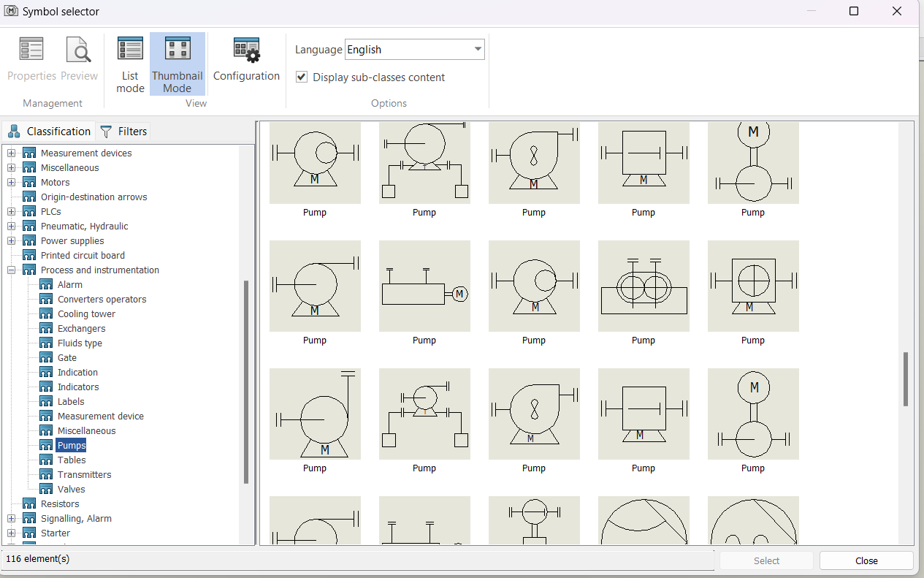Switch to the Filters tab
Screen dimensions: 924x578
tap(123, 132)
